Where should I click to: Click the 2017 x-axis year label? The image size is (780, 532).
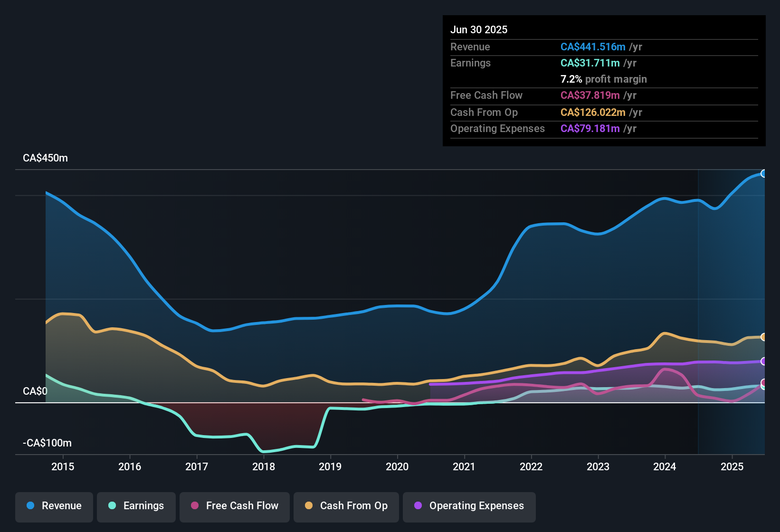197,466
